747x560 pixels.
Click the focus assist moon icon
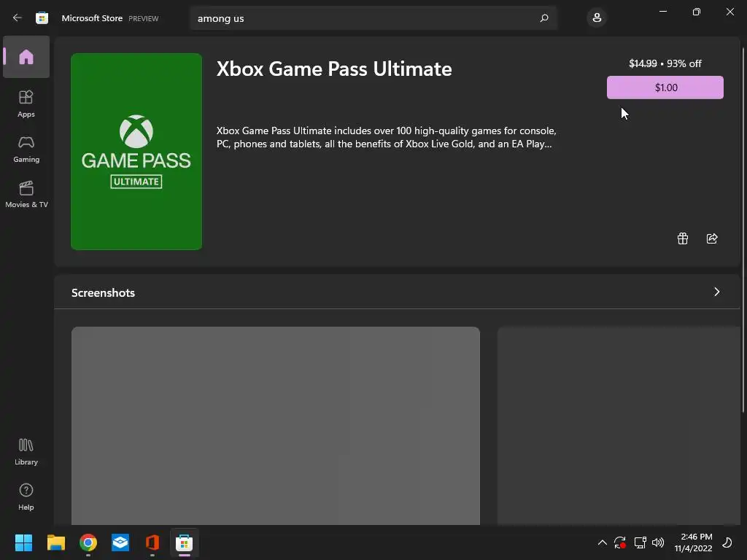[727, 542]
